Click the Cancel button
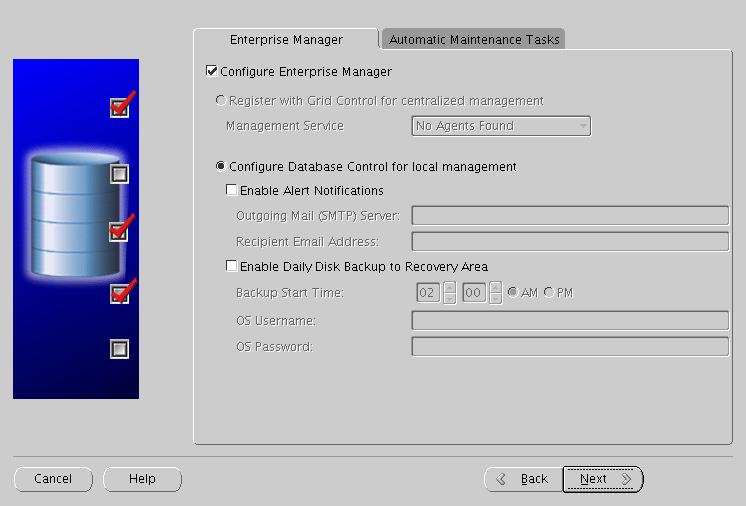The image size is (746, 506). coord(53,479)
